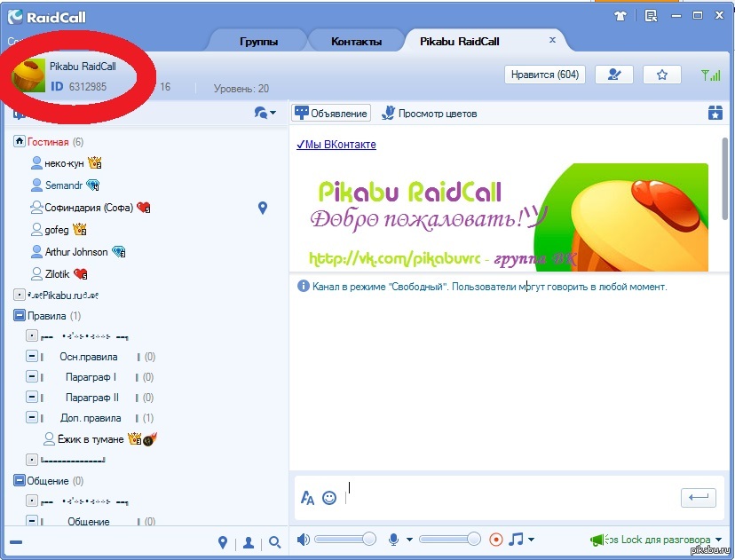Click the crown badge next to gofeg
735x560 pixels.
coord(80,229)
